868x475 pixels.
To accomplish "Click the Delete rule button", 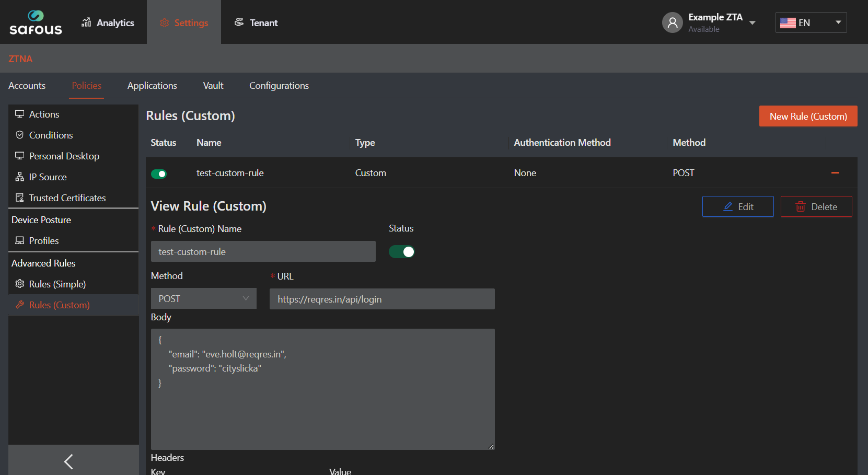I will [816, 206].
